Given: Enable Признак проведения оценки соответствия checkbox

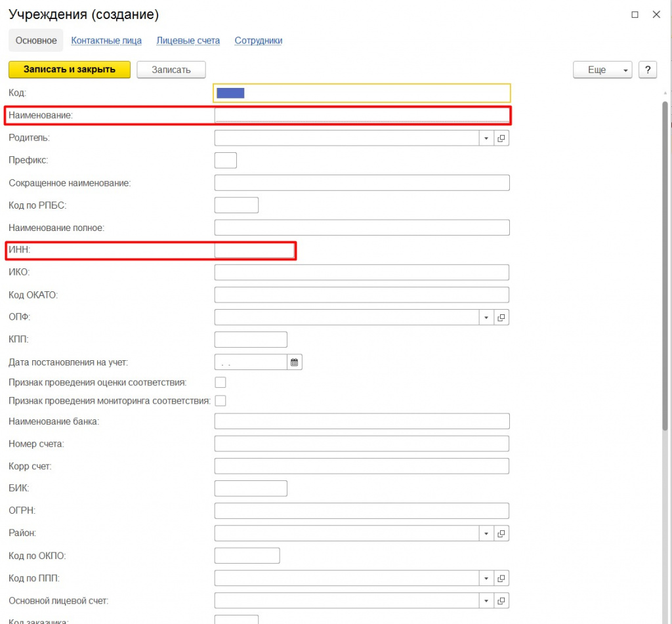Looking at the screenshot, I should click(220, 383).
